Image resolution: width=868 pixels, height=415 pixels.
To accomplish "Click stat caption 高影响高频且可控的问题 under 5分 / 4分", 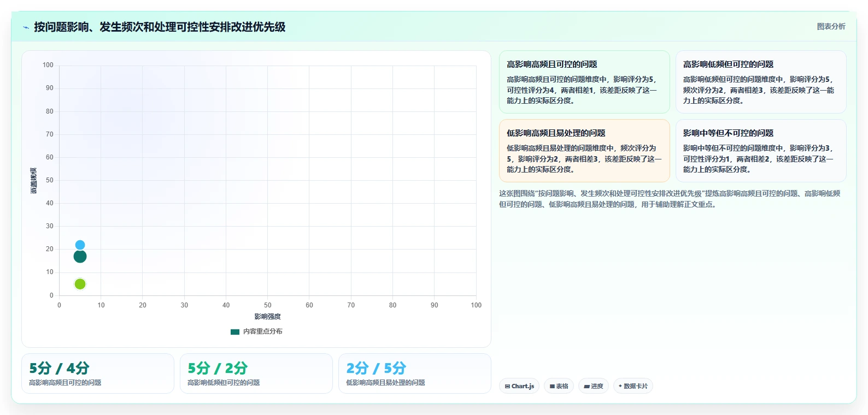I will coord(65,383).
